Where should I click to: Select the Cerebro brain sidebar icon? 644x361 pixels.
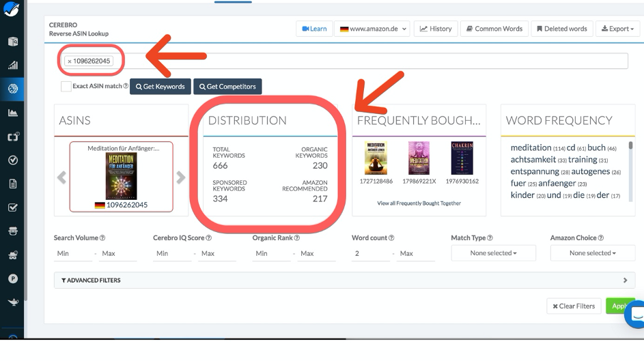13,89
